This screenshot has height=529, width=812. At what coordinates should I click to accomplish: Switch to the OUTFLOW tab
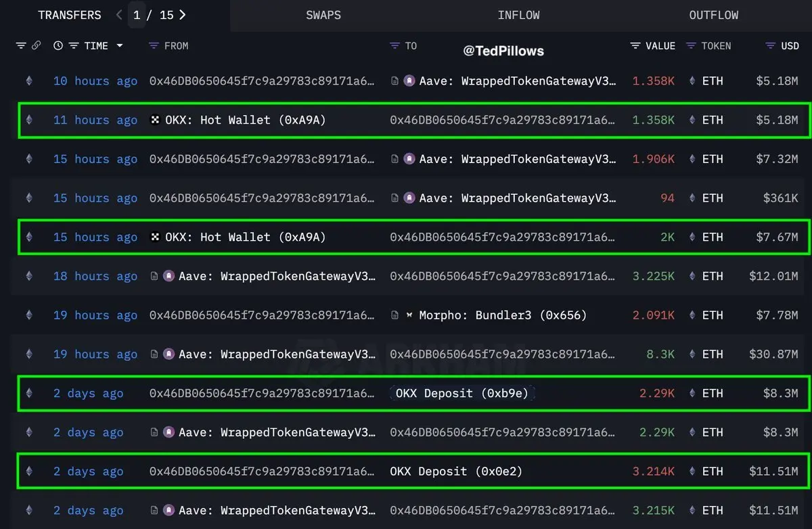713,15
